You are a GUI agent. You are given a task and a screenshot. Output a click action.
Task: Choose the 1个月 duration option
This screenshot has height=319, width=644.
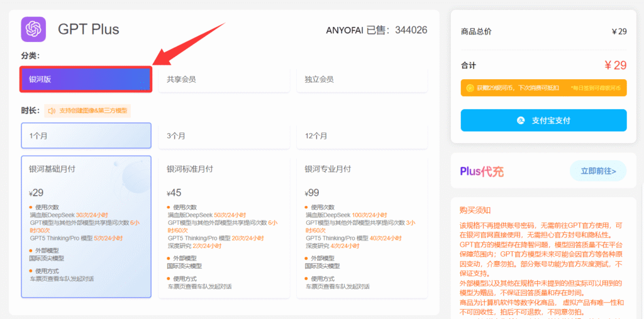click(86, 135)
